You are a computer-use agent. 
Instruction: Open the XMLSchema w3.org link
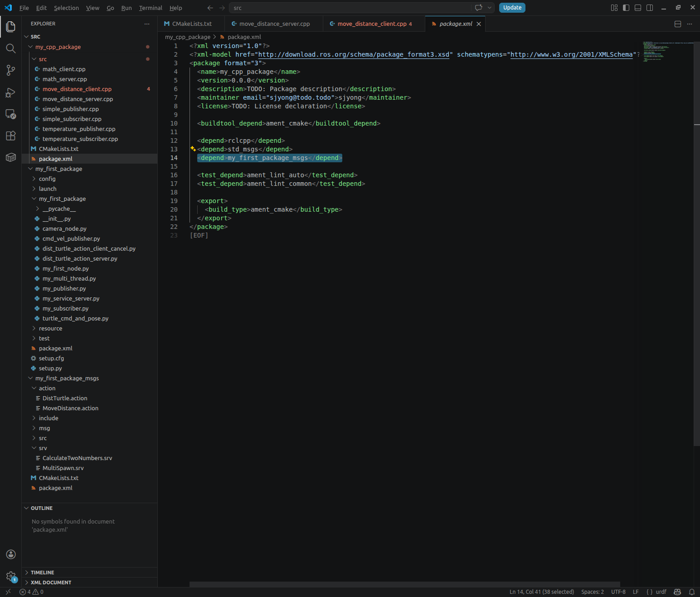[x=571, y=54]
